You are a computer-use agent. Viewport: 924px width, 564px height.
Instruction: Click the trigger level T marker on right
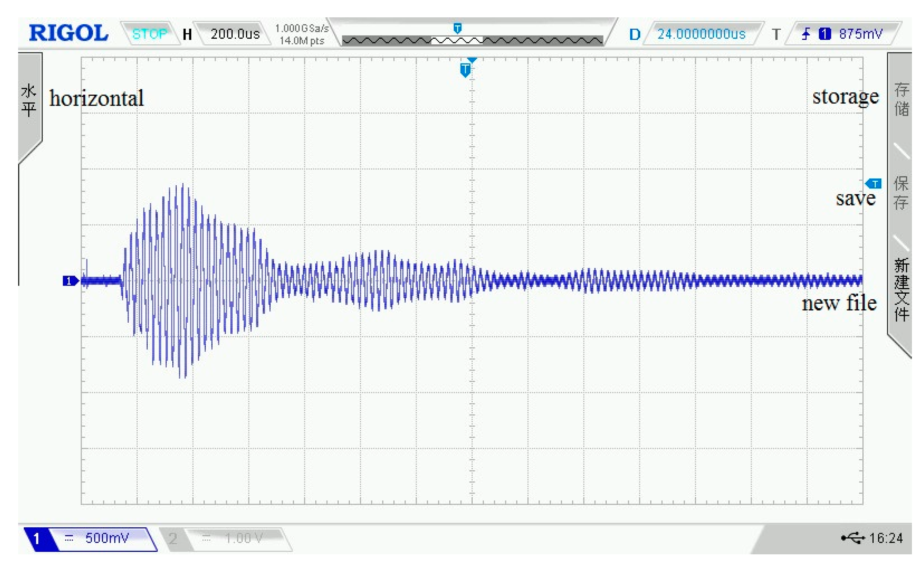[x=874, y=184]
